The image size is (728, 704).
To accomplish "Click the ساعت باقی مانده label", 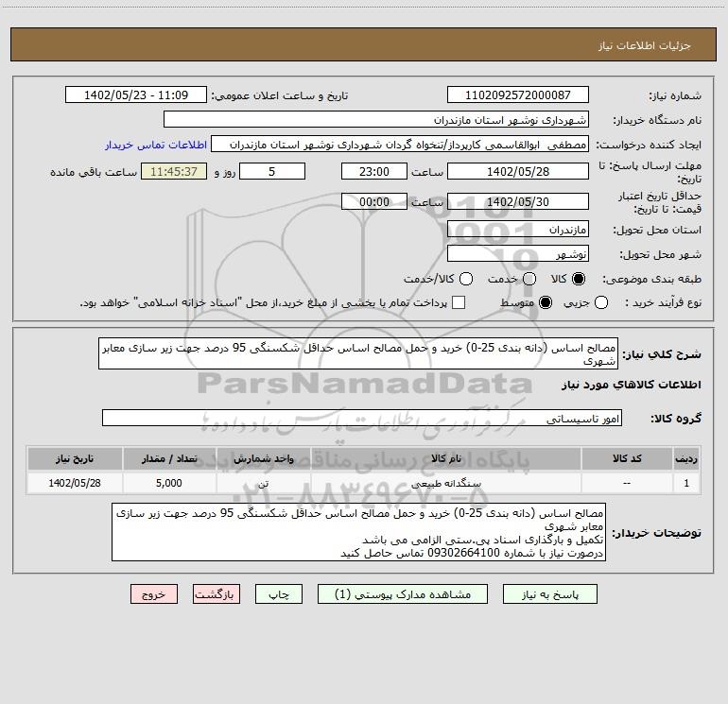I will point(94,172).
